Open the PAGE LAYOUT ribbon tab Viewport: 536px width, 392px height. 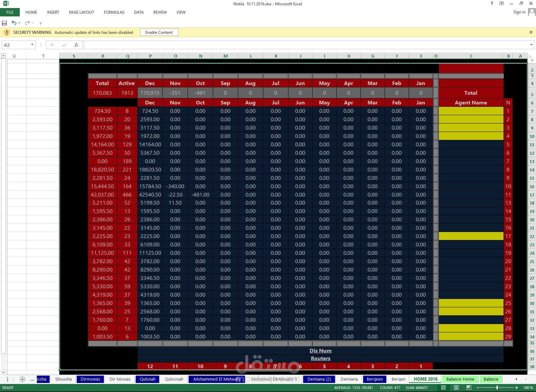(81, 12)
